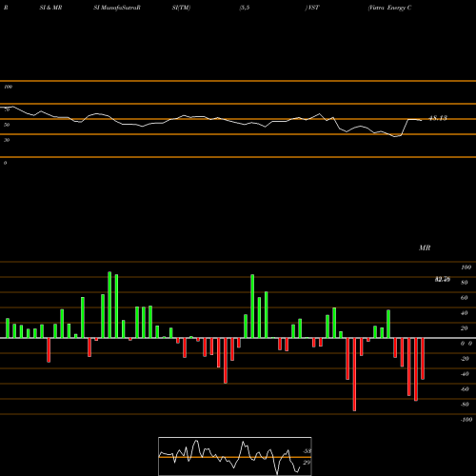Viewport: 476px width, 476px height.
Task: Click the RSI axis label '30'
Action: 7,140
